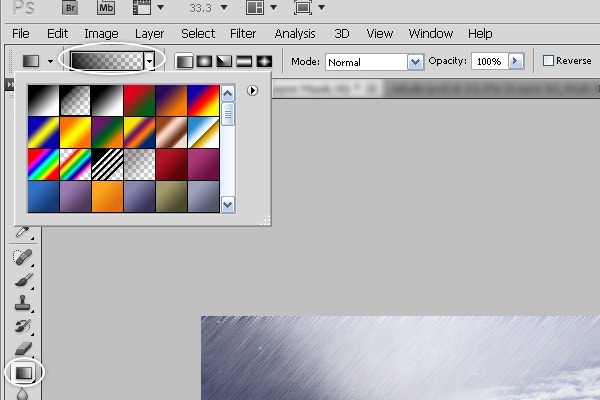
Task: Open the Filter menu
Action: click(243, 33)
